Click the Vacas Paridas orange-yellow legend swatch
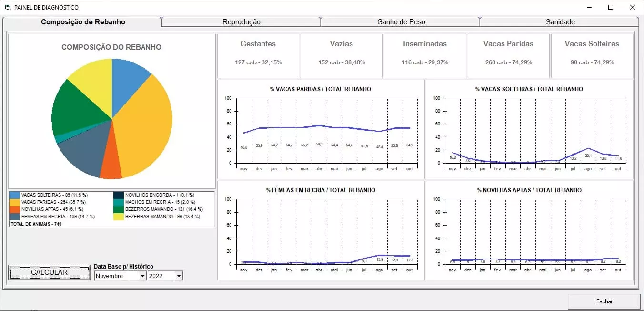 click(15, 202)
